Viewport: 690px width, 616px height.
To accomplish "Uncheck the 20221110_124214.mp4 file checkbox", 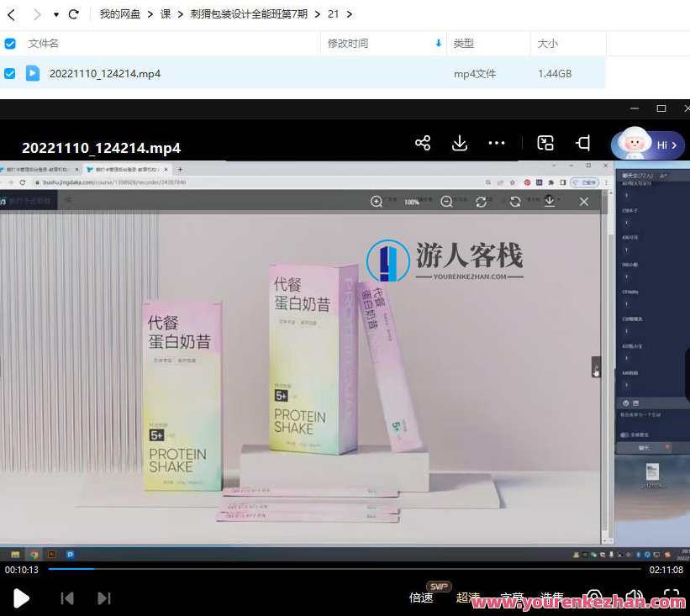I will [10, 73].
